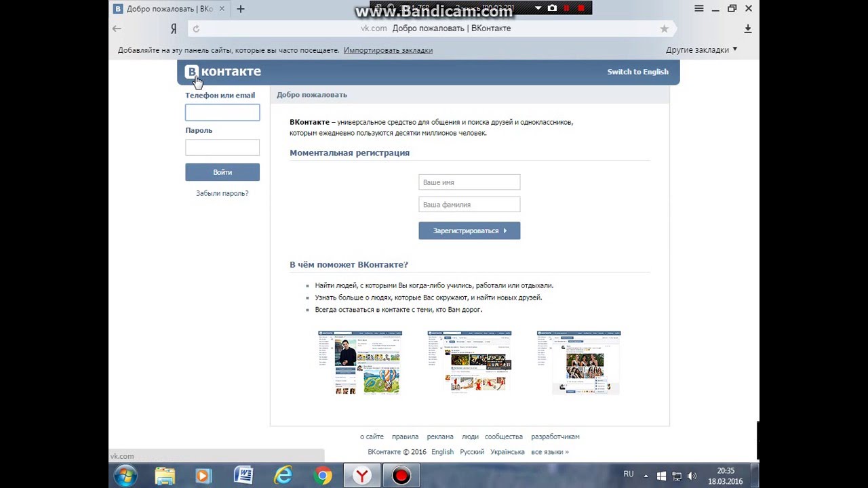Focus the Телефон или email field
The width and height of the screenshot is (868, 488).
tap(222, 113)
